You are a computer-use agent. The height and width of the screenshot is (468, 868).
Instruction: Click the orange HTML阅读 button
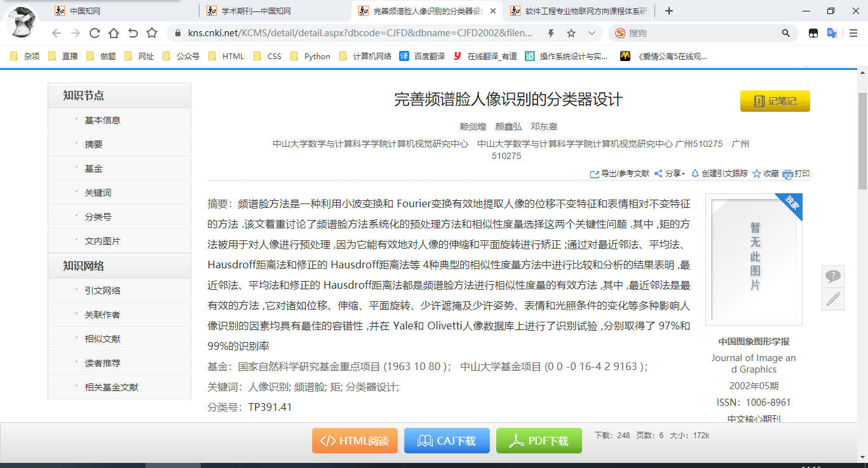[355, 441]
